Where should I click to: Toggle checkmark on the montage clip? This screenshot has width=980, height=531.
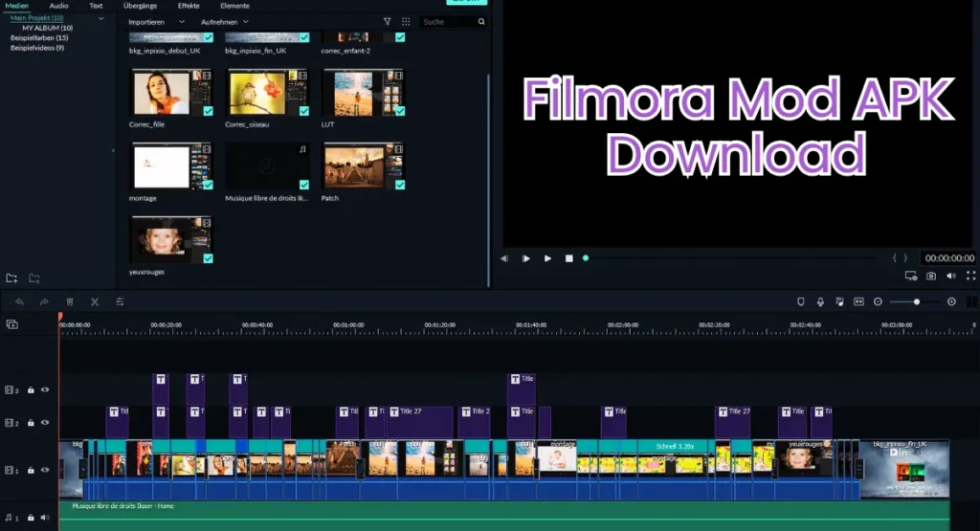(x=208, y=185)
